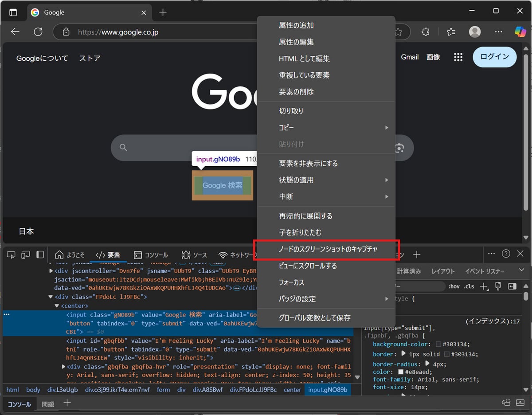Open the イベント リスナー tab
The height and width of the screenshot is (415, 532).
485,271
